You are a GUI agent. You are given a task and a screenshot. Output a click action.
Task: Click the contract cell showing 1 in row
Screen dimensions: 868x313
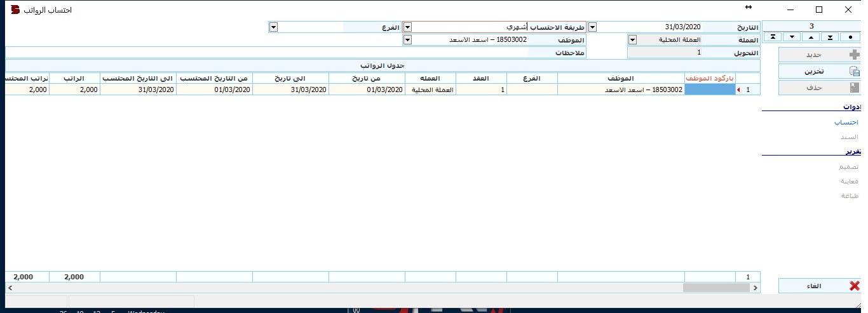click(x=481, y=90)
